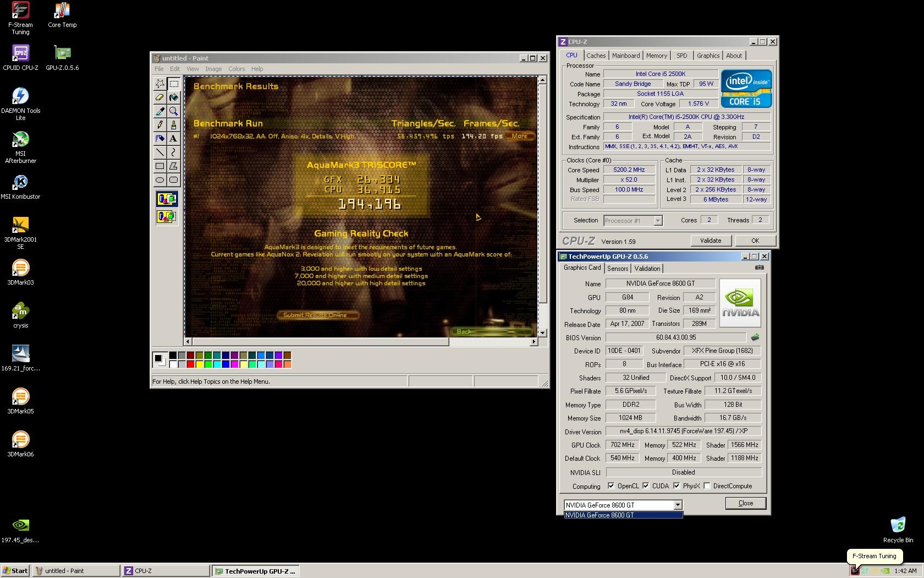Toggle the PhysX checkbox in GPU-Z
Image resolution: width=924 pixels, height=578 pixels.
coord(676,486)
